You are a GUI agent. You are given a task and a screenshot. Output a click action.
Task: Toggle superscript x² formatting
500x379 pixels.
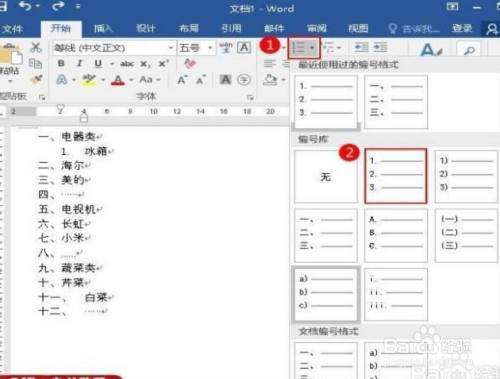163,63
